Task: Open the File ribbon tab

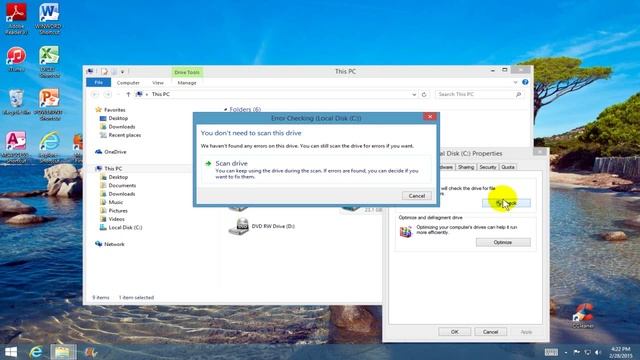Action: point(98,82)
